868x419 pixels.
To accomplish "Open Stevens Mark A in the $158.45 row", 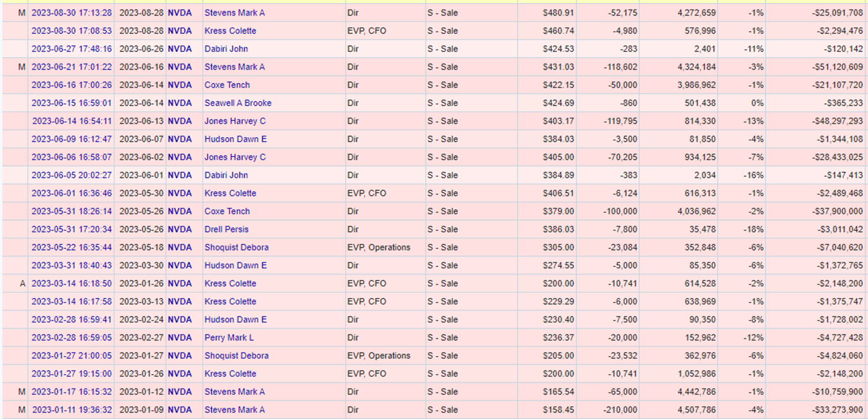I will (235, 410).
